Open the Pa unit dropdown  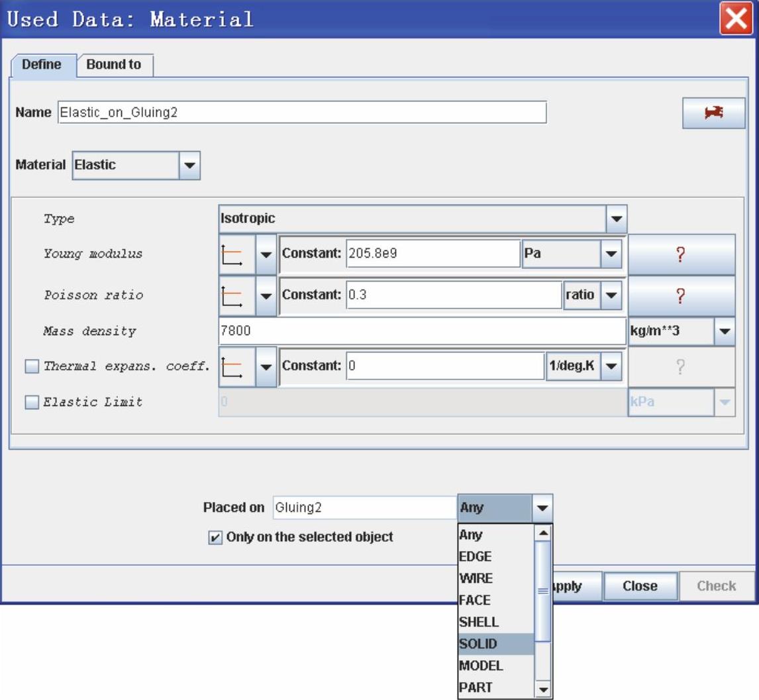coord(610,254)
